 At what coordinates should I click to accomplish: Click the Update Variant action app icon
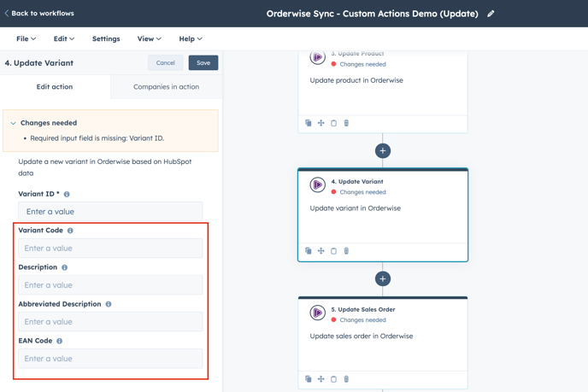click(x=318, y=184)
